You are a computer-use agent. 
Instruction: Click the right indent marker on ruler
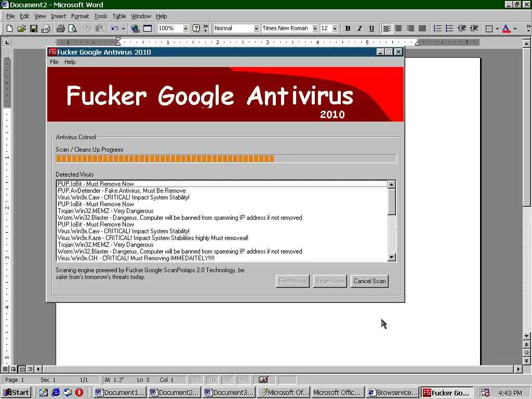click(418, 44)
